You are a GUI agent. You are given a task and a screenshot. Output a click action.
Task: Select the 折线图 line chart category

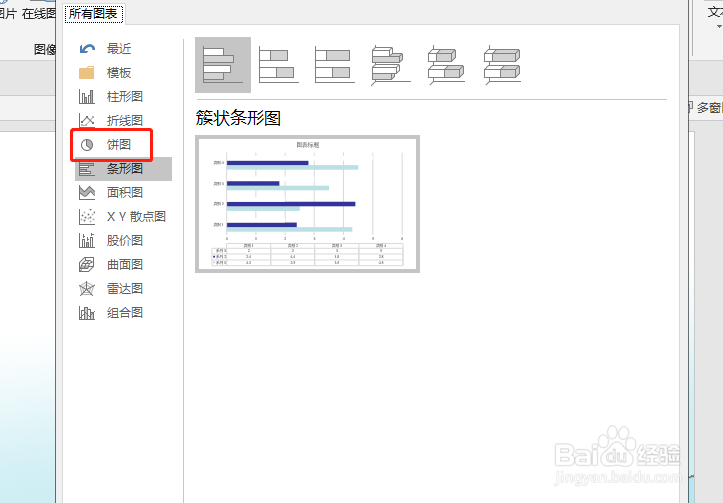coord(124,120)
